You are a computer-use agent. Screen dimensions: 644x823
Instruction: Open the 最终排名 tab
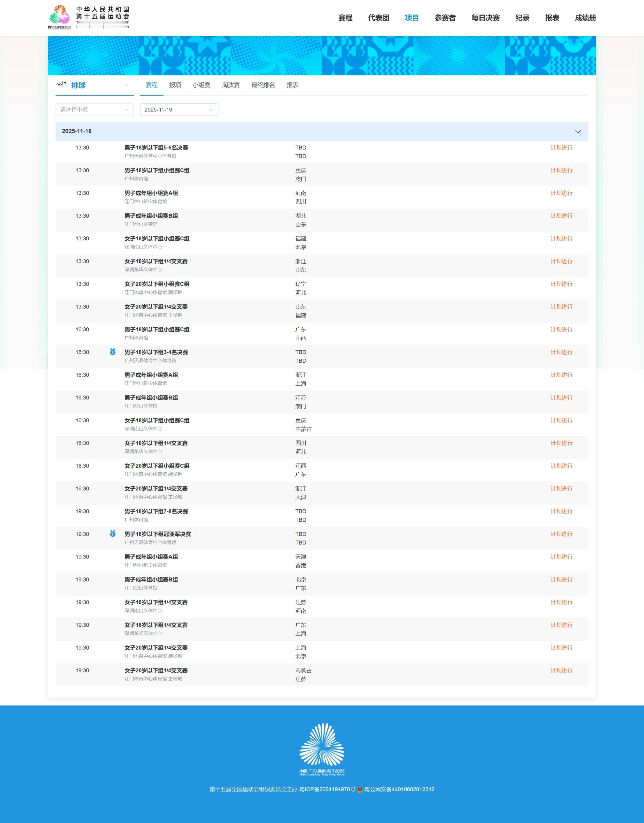click(263, 85)
